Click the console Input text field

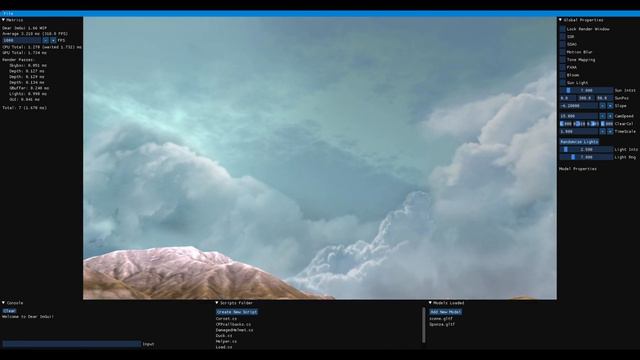click(71, 344)
